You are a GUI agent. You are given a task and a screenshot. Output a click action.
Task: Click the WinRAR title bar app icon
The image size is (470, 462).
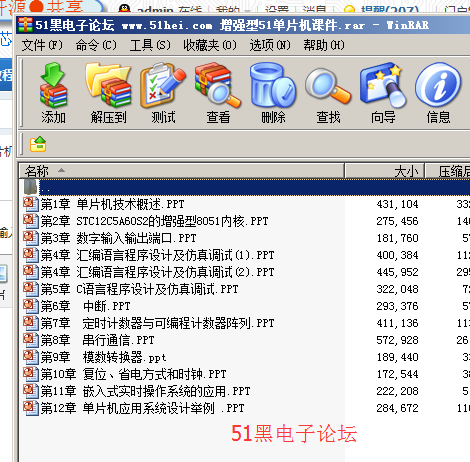25,25
